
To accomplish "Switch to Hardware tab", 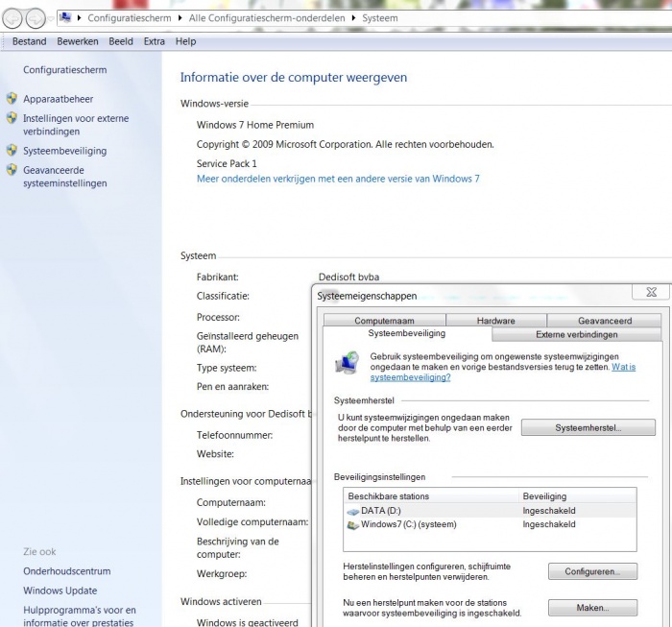I will point(496,321).
